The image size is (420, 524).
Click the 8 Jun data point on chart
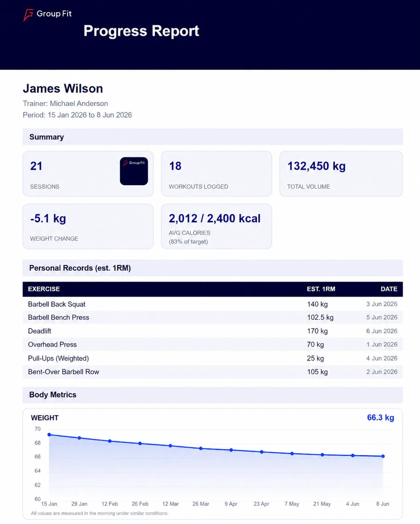(383, 456)
